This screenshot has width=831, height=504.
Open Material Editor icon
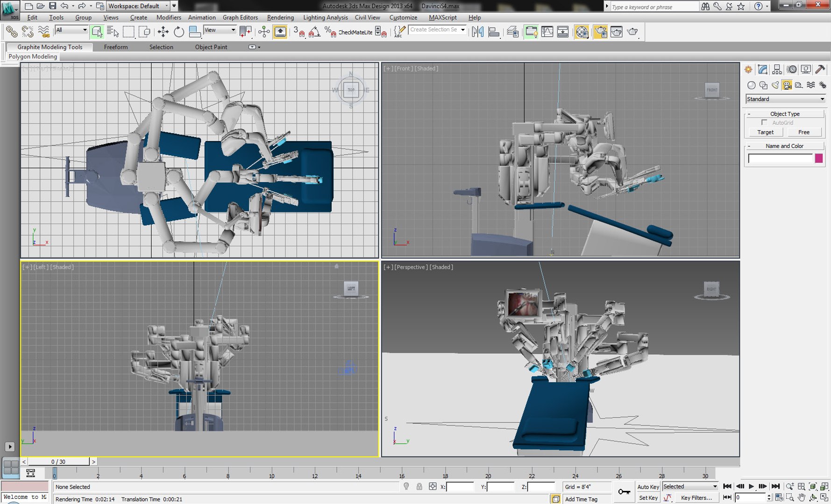pyautogui.click(x=582, y=32)
